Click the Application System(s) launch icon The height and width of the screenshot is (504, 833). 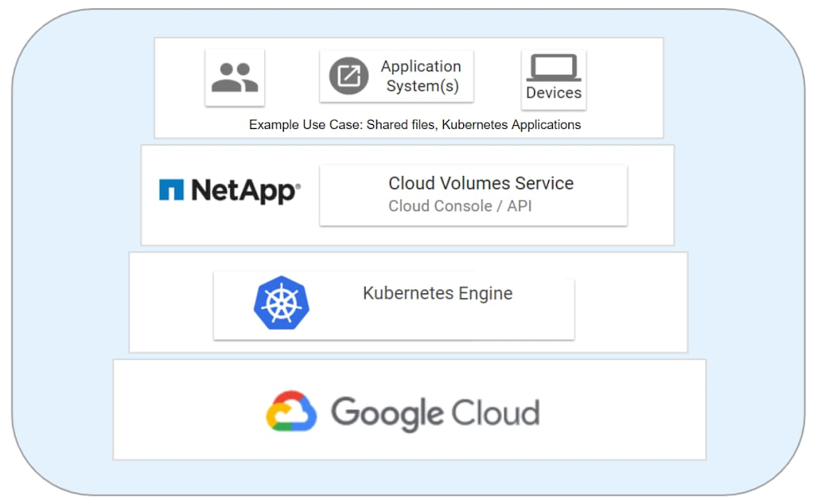click(348, 76)
